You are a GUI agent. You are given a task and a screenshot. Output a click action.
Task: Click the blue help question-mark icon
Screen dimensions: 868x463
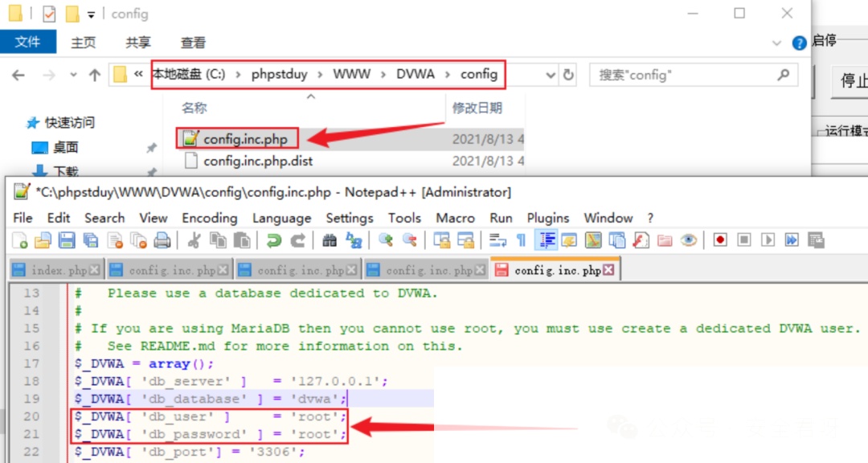(x=799, y=43)
